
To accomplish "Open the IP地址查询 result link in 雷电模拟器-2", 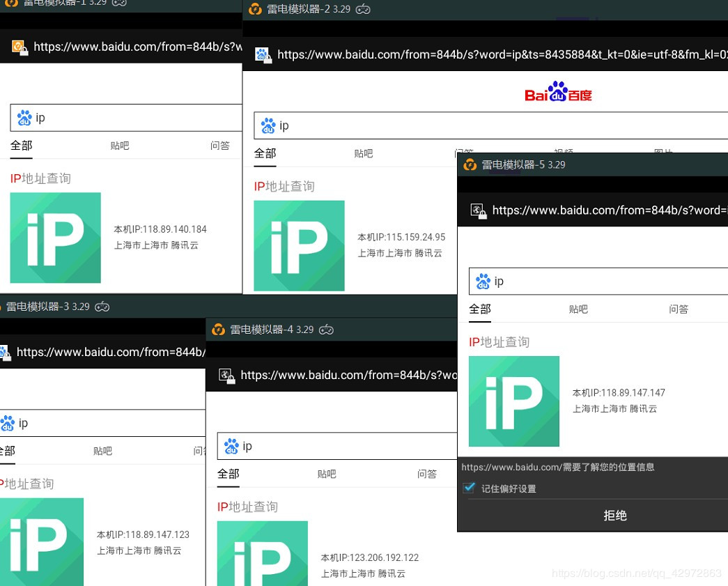I will 284,187.
